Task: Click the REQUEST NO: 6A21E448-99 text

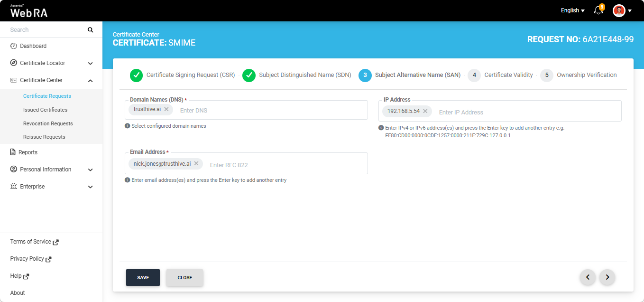Action: pos(580,39)
